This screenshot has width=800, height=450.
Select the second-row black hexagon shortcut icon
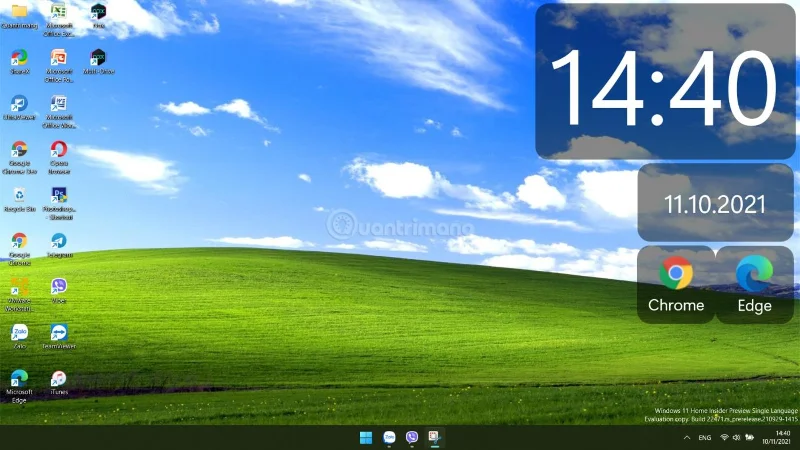point(98,57)
